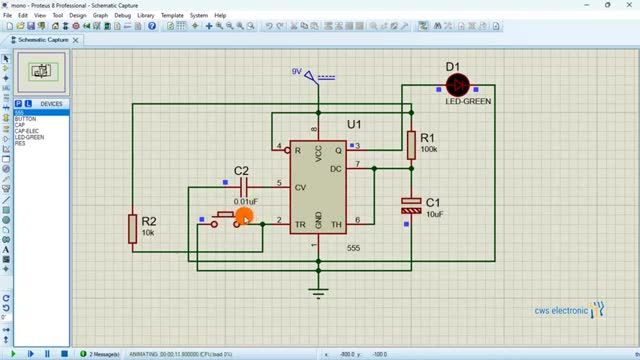Choose the 2D Graphics Box tool
The height and width of the screenshot is (360, 640).
click(x=6, y=210)
